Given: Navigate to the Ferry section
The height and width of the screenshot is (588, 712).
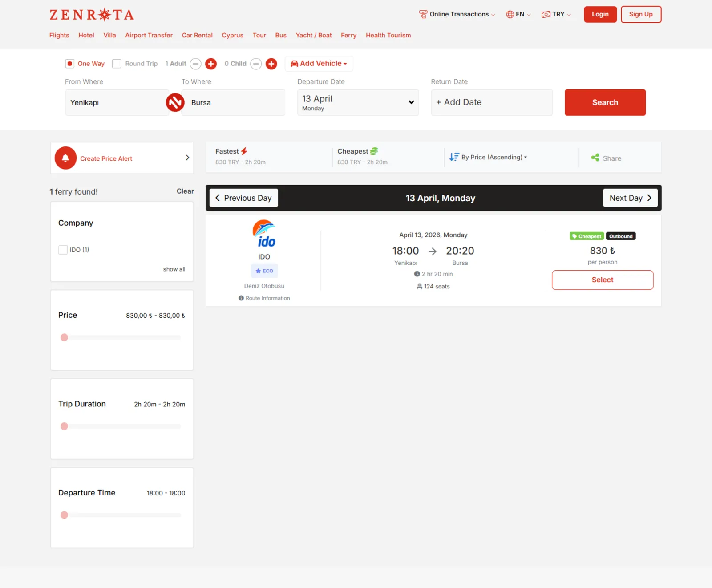Looking at the screenshot, I should tap(348, 35).
